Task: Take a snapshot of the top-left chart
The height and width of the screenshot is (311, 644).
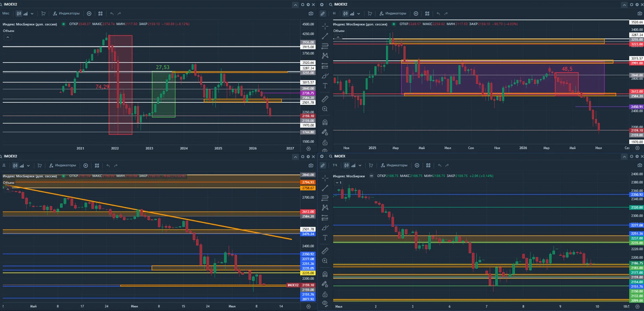Action: [311, 13]
